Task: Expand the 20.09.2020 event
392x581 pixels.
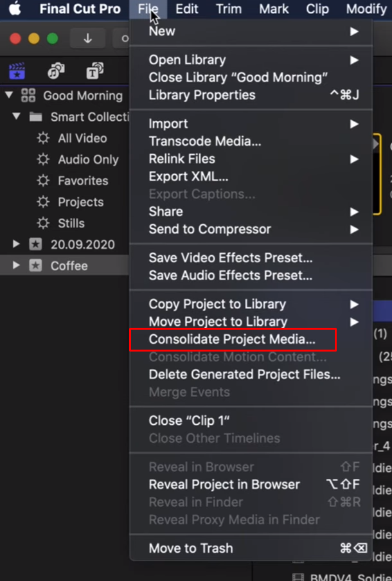Action: click(x=16, y=244)
